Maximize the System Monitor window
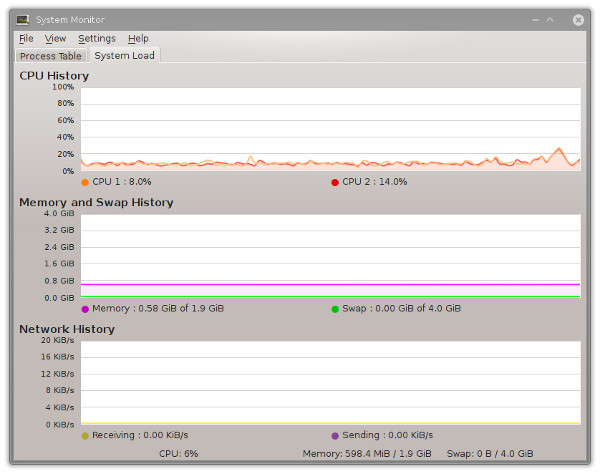Image resolution: width=600 pixels, height=474 pixels. [550, 20]
